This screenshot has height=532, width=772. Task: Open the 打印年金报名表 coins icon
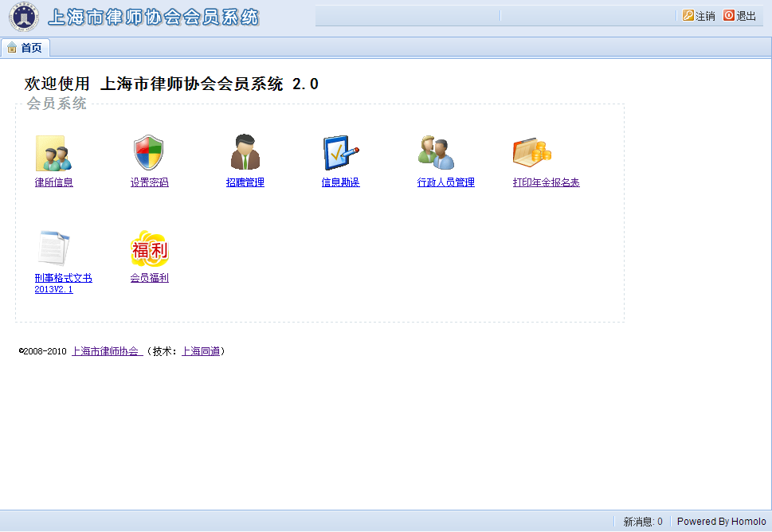point(531,153)
